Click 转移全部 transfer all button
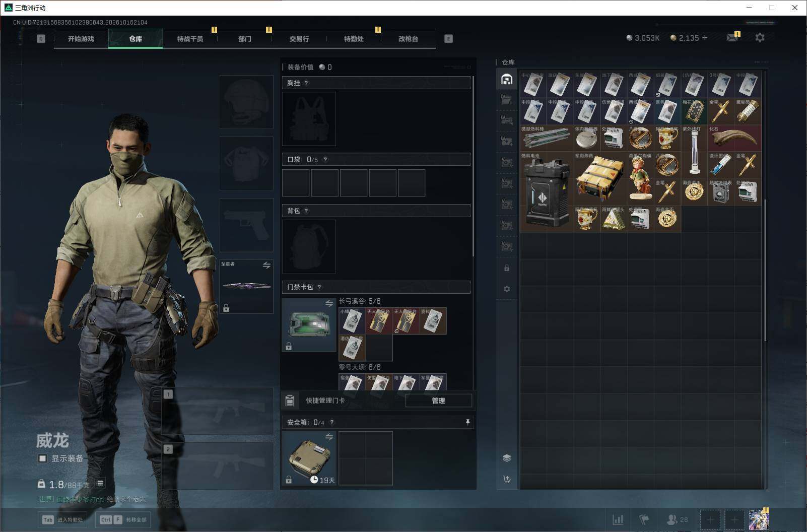 pos(123,519)
